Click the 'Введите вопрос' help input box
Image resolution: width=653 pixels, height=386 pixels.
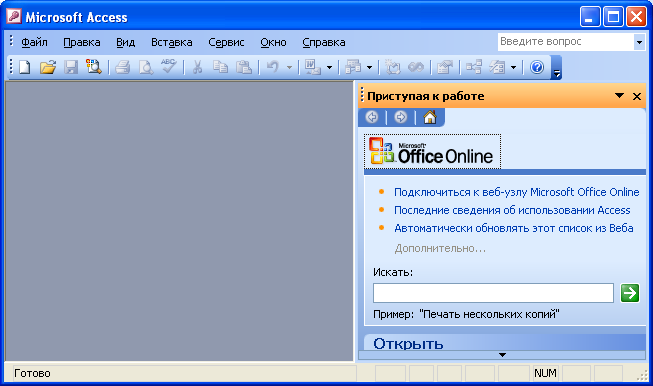[x=566, y=42]
